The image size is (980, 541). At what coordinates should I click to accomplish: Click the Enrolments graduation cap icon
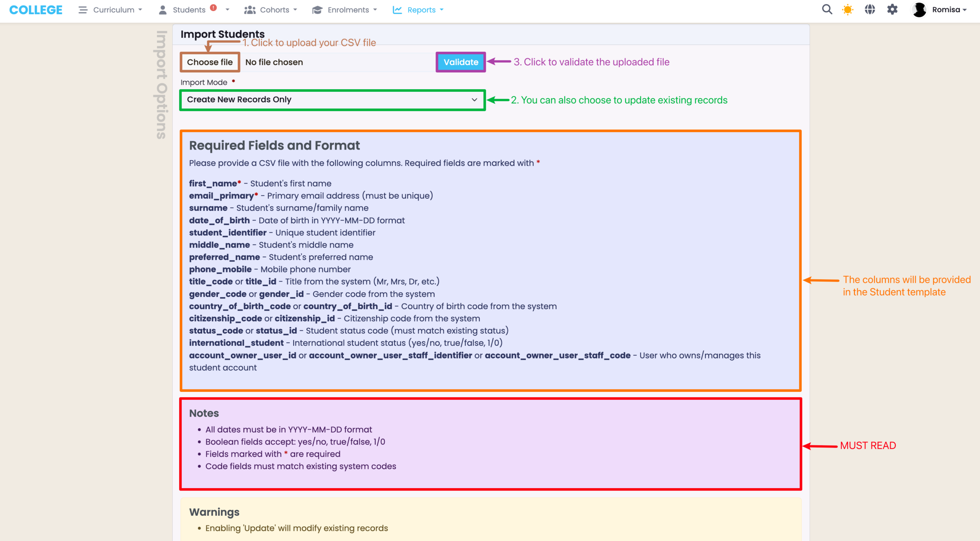point(317,10)
